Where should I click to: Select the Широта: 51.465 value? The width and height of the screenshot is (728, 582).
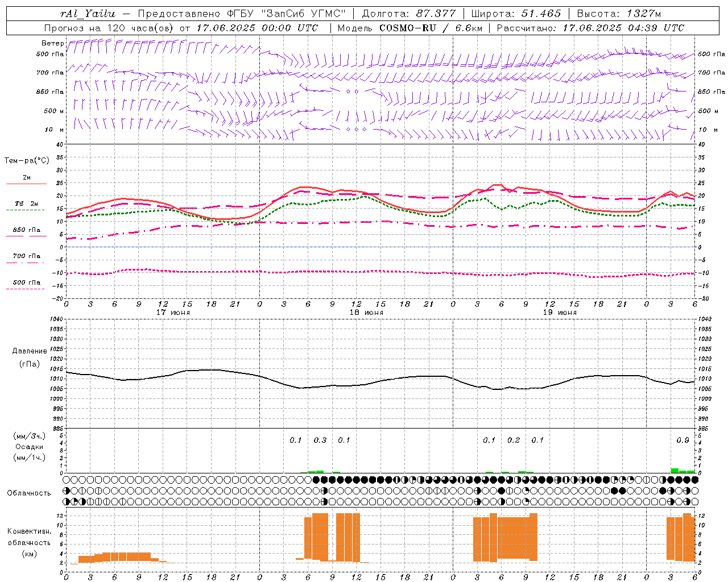(516, 14)
